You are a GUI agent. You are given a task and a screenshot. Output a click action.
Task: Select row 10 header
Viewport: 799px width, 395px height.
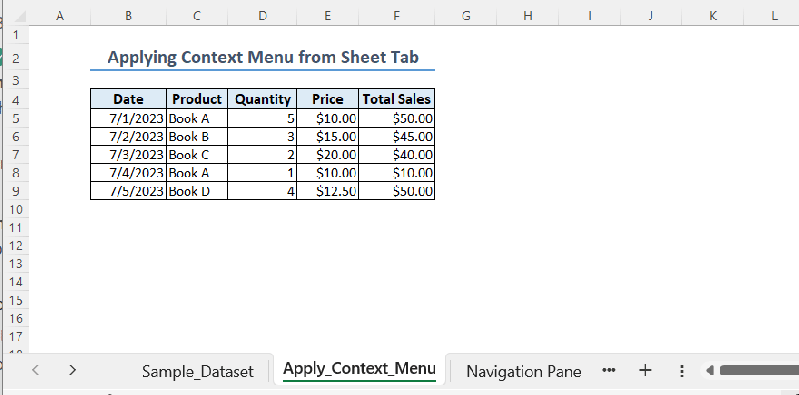[16, 209]
